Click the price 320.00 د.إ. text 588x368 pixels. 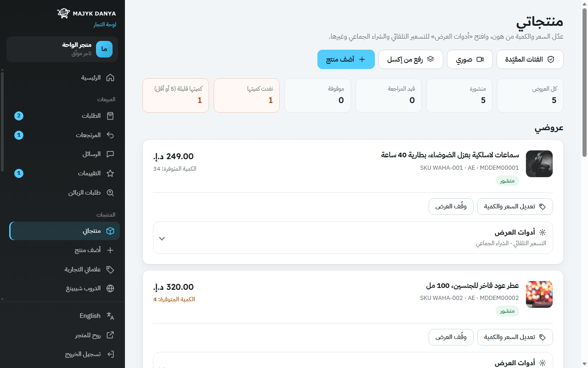click(174, 287)
